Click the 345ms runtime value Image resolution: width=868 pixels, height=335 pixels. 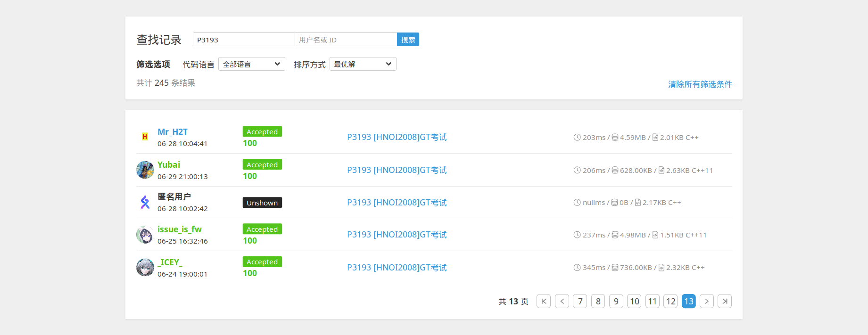594,268
